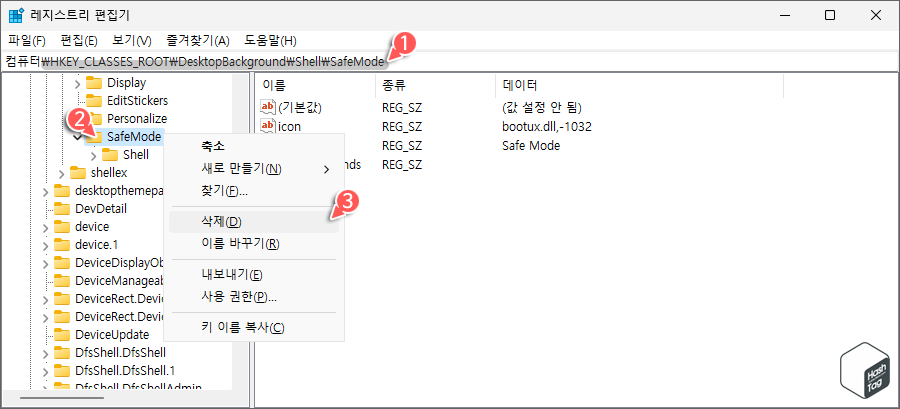Viewport: 900px width, 409px height.
Task: Click the shellex folder icon
Action: click(x=77, y=172)
